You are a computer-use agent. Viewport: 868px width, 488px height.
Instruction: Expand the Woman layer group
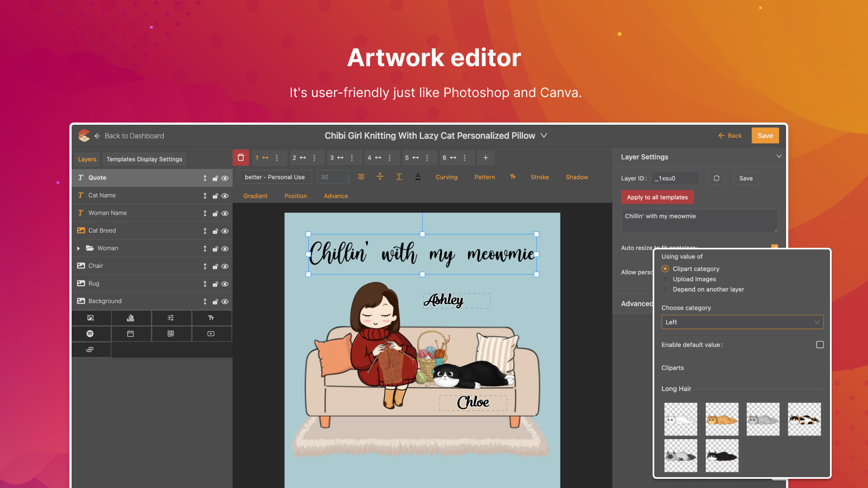79,248
